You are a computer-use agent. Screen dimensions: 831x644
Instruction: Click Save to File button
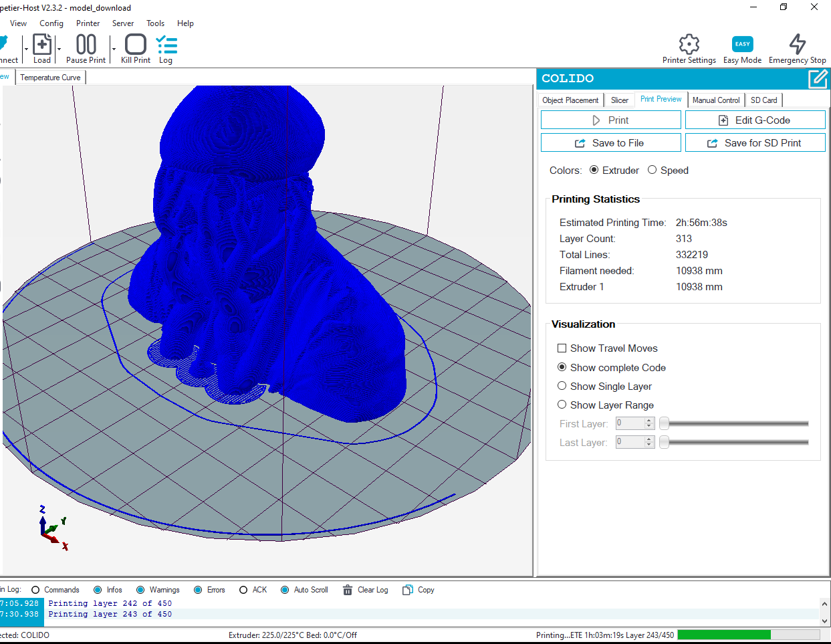pyautogui.click(x=611, y=143)
